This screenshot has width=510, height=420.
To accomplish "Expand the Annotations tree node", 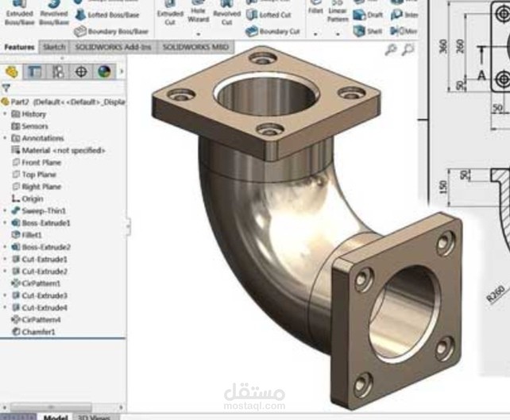I will click(5, 138).
